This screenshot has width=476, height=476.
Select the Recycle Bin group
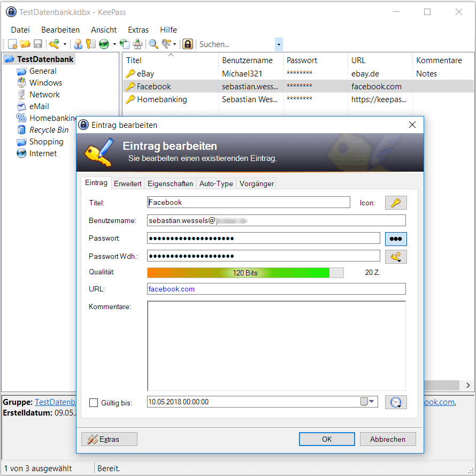click(x=49, y=130)
